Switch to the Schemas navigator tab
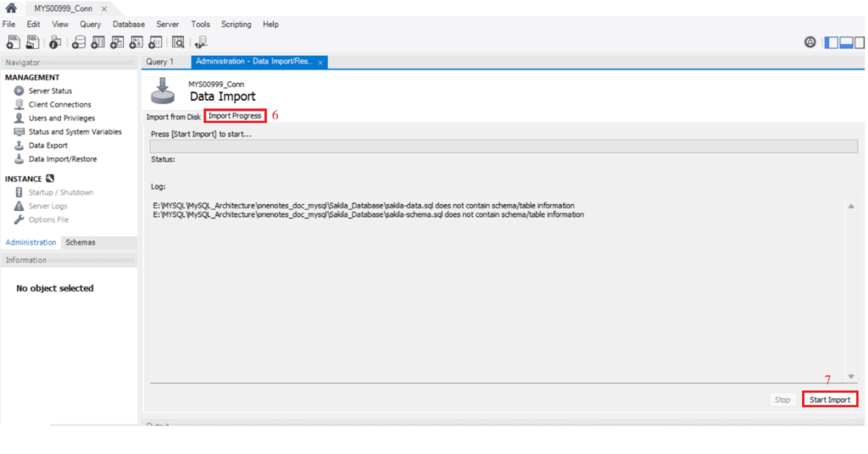Image resolution: width=868 pixels, height=454 pixels. point(81,242)
